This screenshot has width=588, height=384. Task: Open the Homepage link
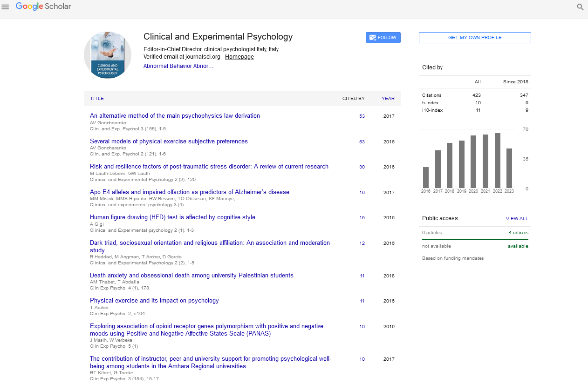click(x=239, y=57)
